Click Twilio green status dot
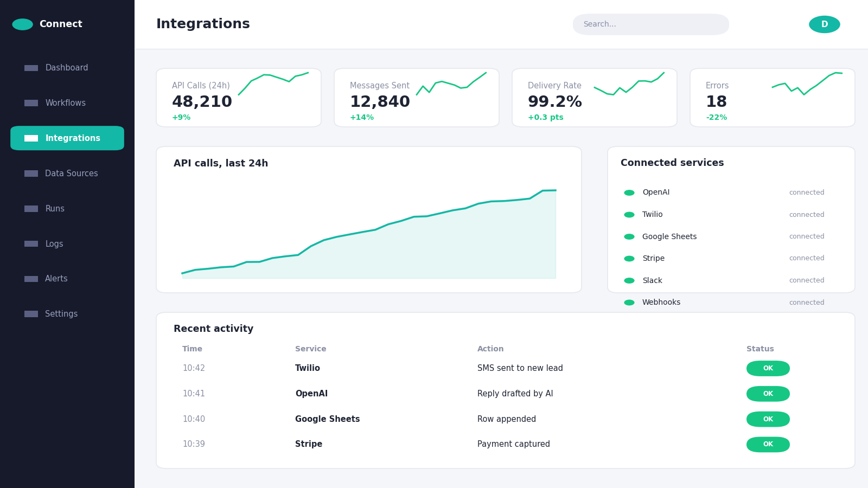The width and height of the screenshot is (868, 488). click(629, 215)
